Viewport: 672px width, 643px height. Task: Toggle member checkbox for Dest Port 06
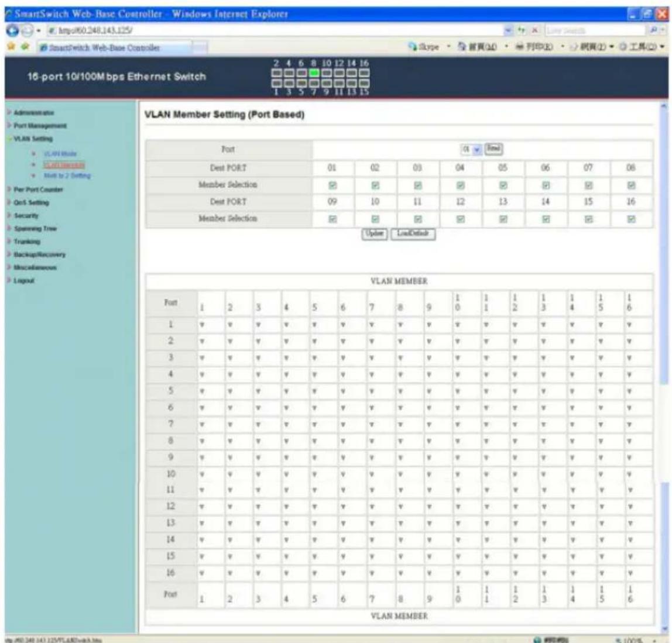click(546, 185)
